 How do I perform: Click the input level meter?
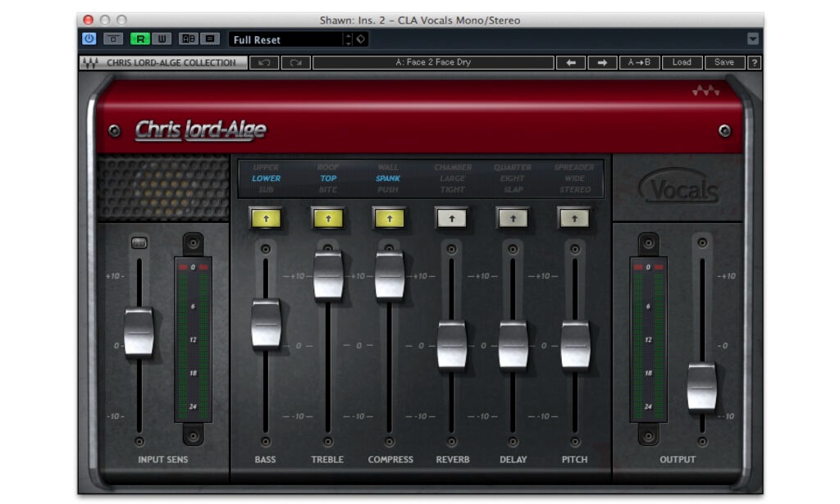193,340
